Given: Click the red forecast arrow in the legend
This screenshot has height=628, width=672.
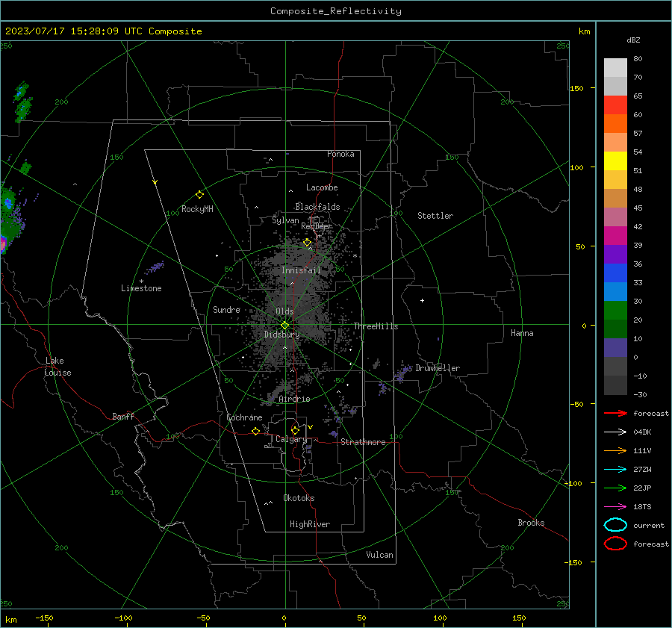Looking at the screenshot, I should [x=615, y=413].
